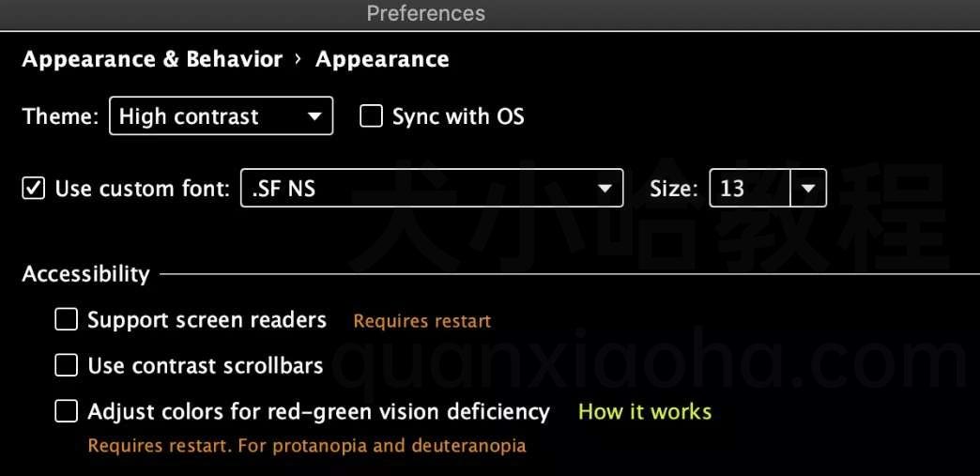Expand the Size dropdown arrow button
This screenshot has height=476, width=980.
(x=809, y=188)
